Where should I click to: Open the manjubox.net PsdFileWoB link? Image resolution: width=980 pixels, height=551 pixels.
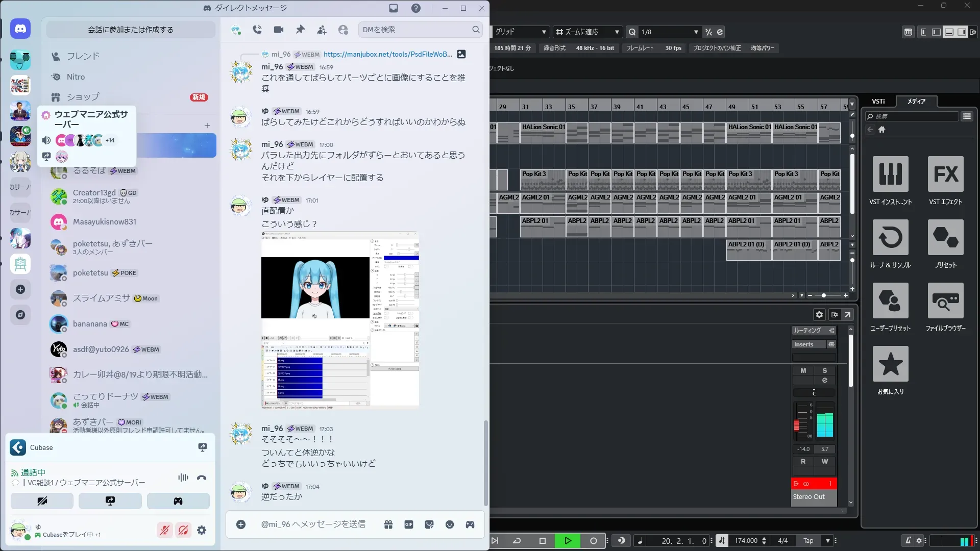point(387,54)
